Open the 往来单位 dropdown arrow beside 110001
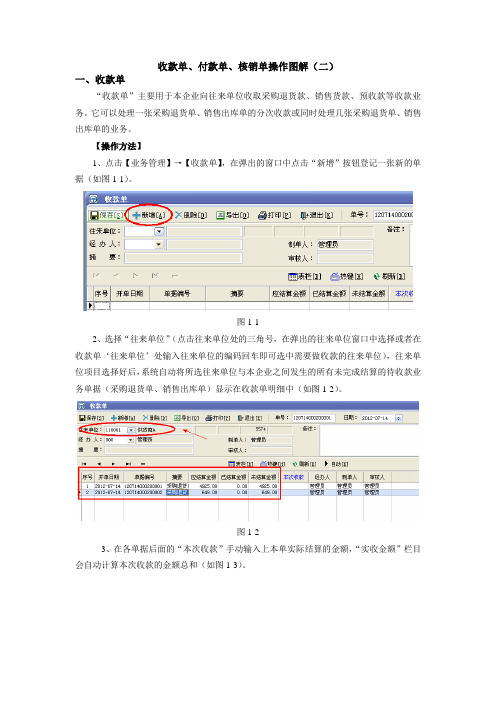Image resolution: width=496 pixels, height=702 pixels. pyautogui.click(x=131, y=430)
